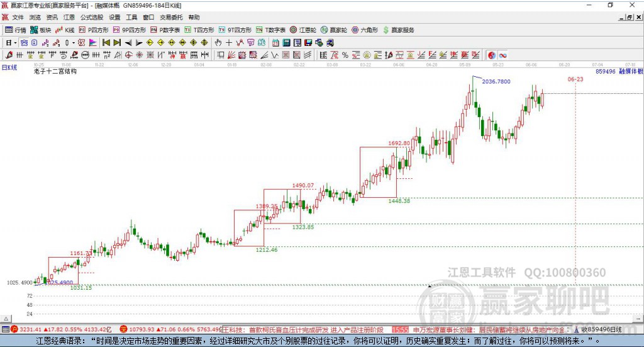Click the 收859496日线 status entry
The image size is (644, 347).
click(x=598, y=329)
